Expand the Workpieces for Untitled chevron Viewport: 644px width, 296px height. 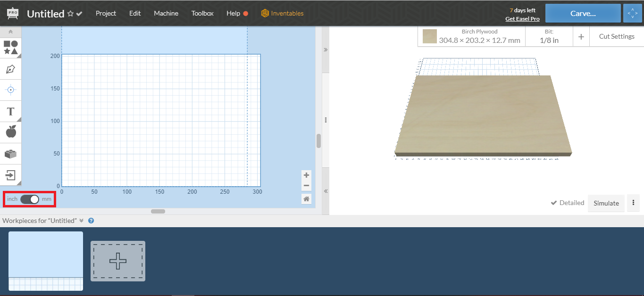tap(81, 221)
